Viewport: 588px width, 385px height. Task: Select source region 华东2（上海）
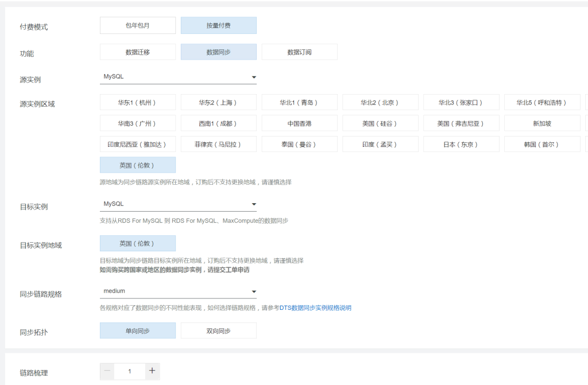(x=219, y=102)
